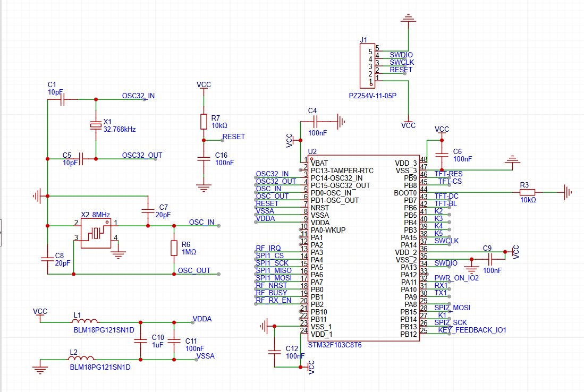Click the TFT-RES net label on PB9

click(x=448, y=174)
